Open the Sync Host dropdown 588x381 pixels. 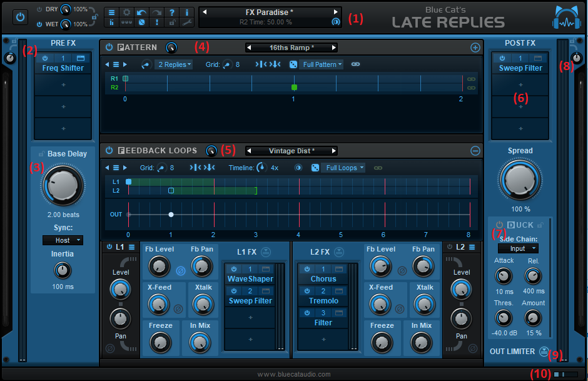point(63,240)
